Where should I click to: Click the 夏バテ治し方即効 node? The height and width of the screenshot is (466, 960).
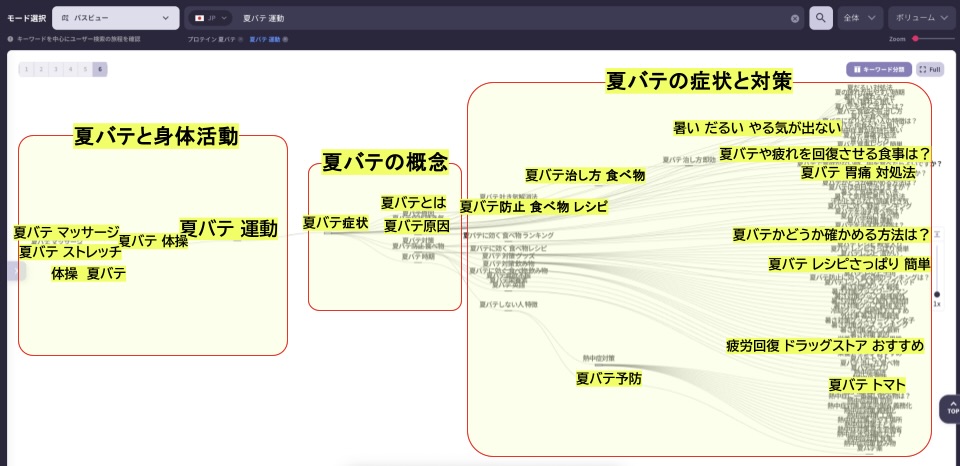(689, 159)
